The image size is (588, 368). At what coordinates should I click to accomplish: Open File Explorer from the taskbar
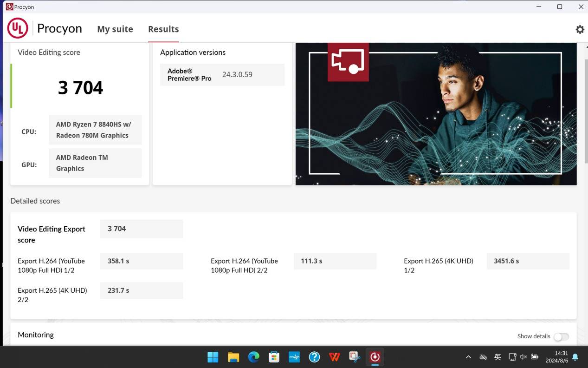pos(233,357)
